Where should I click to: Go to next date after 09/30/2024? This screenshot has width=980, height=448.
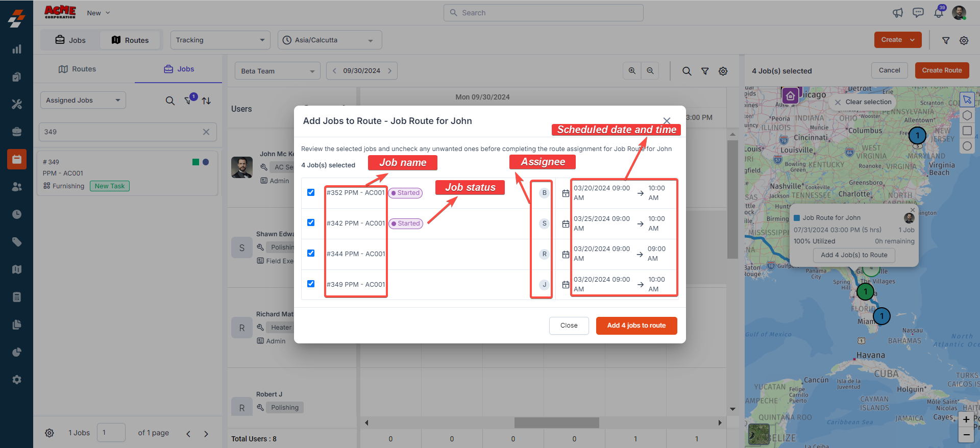[x=389, y=71]
